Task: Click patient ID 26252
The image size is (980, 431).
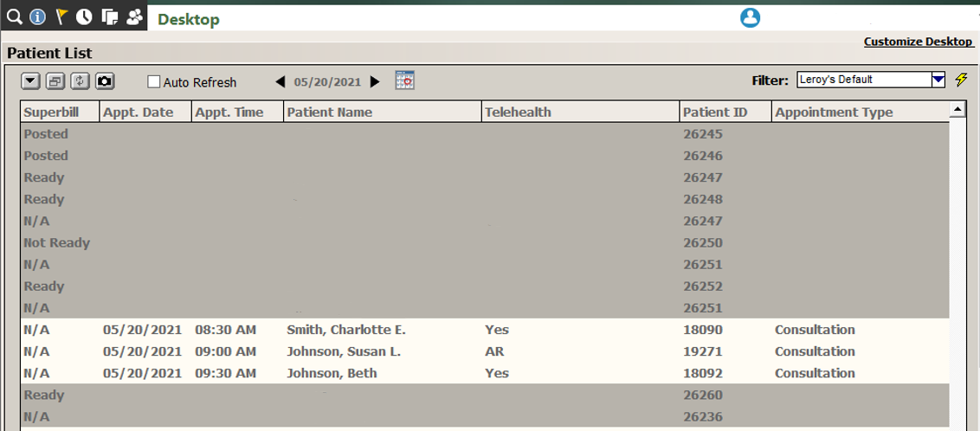Action: 702,286
